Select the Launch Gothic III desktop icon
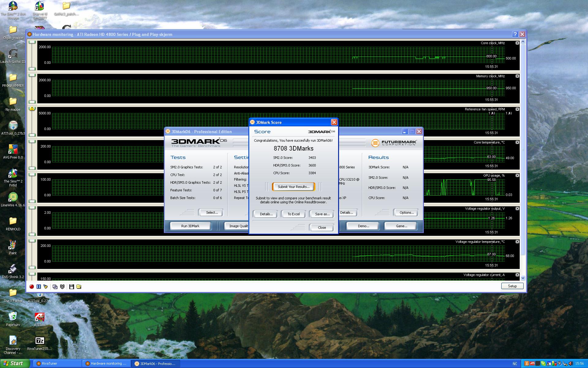The height and width of the screenshot is (368, 588). click(x=13, y=56)
